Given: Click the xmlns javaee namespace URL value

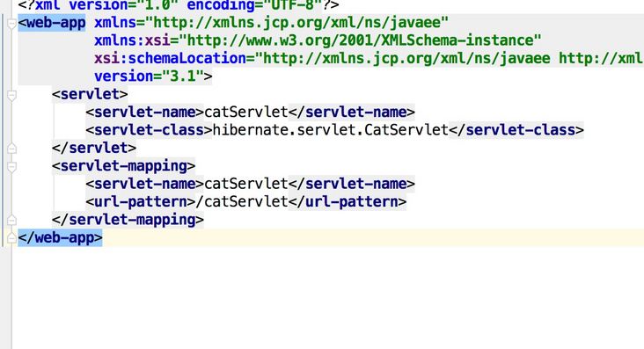Looking at the screenshot, I should 301,23.
